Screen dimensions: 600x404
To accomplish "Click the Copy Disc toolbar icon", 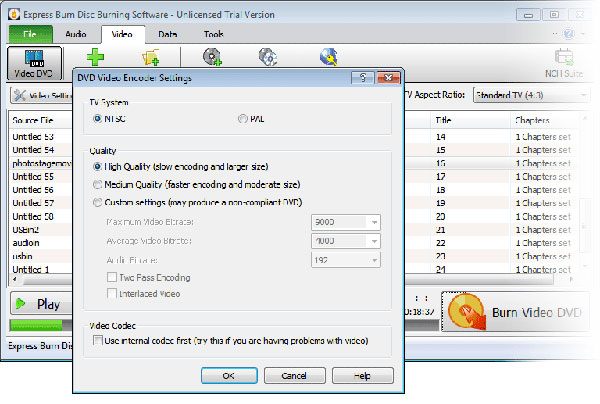I will [x=268, y=57].
